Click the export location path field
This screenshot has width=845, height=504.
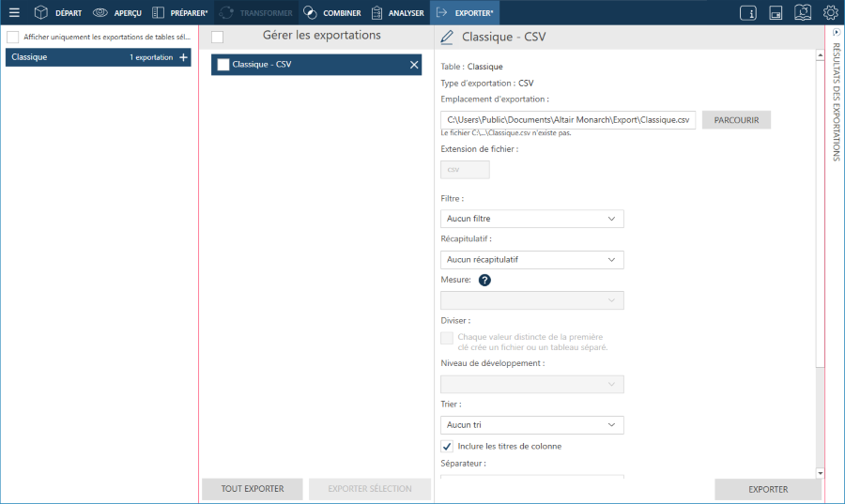567,120
